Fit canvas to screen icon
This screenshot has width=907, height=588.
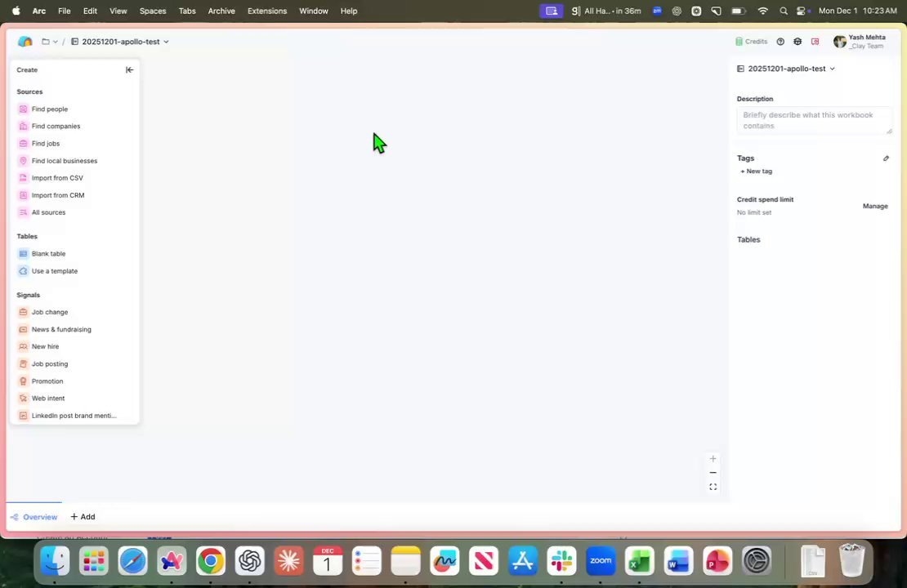pyautogui.click(x=713, y=488)
